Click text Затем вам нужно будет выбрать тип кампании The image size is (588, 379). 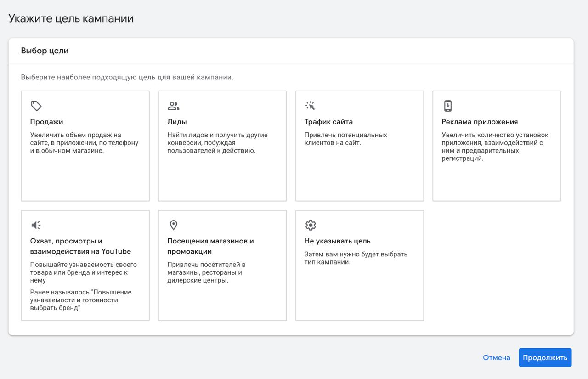coord(356,258)
